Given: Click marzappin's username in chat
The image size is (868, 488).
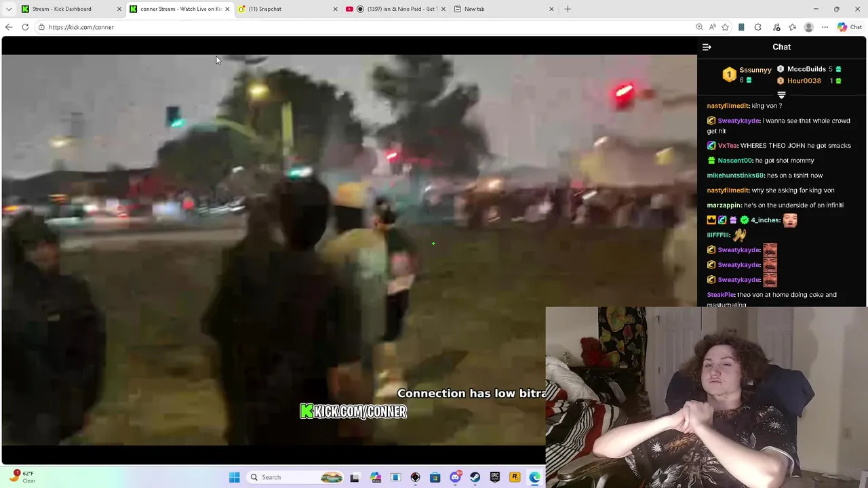Looking at the screenshot, I should click(724, 205).
